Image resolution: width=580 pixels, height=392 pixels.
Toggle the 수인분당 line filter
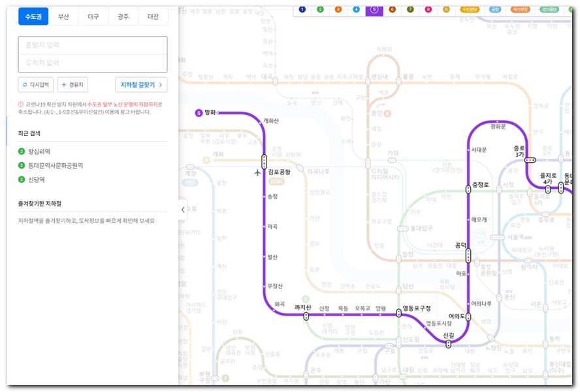(x=470, y=9)
